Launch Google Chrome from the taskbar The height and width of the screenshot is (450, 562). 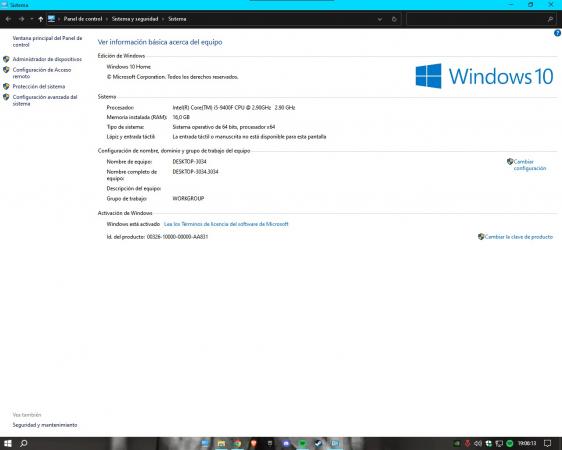[237, 443]
